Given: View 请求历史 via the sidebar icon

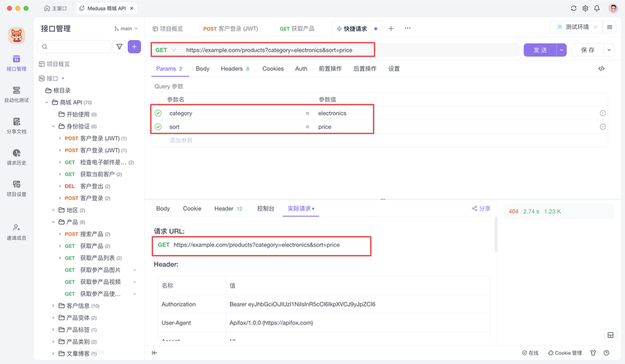Looking at the screenshot, I should click(16, 158).
